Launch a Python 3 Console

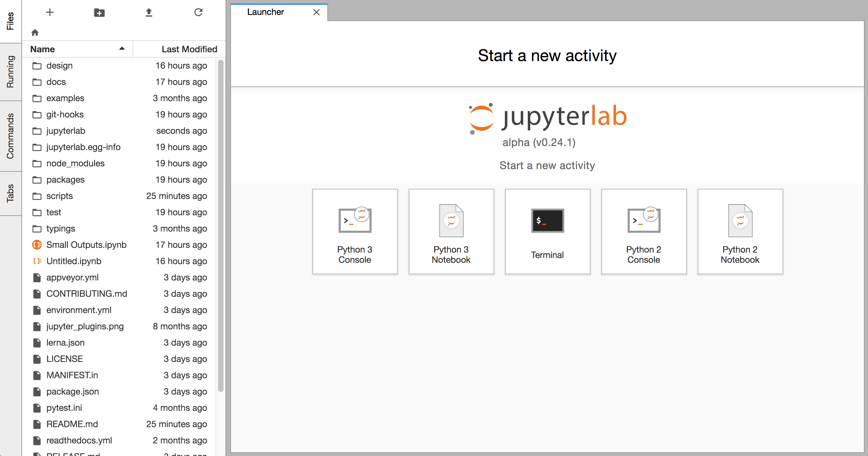click(355, 232)
